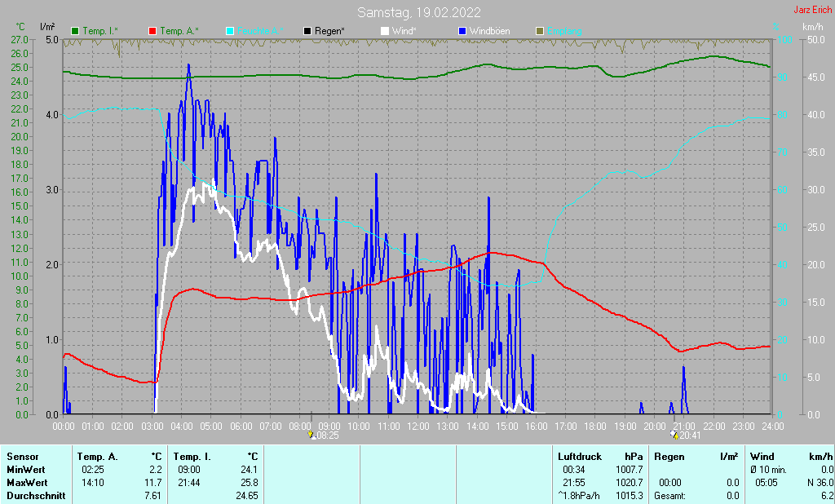Click the '12:00' time axis label
This screenshot has height=504, width=835.
pyautogui.click(x=418, y=427)
